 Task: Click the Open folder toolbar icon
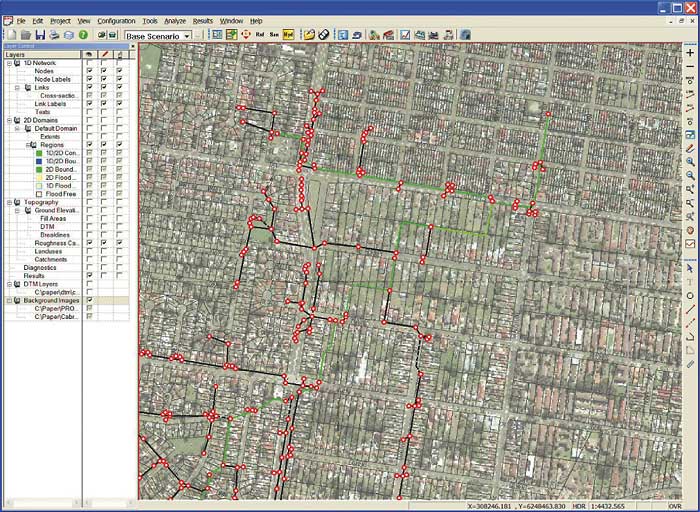pyautogui.click(x=26, y=35)
